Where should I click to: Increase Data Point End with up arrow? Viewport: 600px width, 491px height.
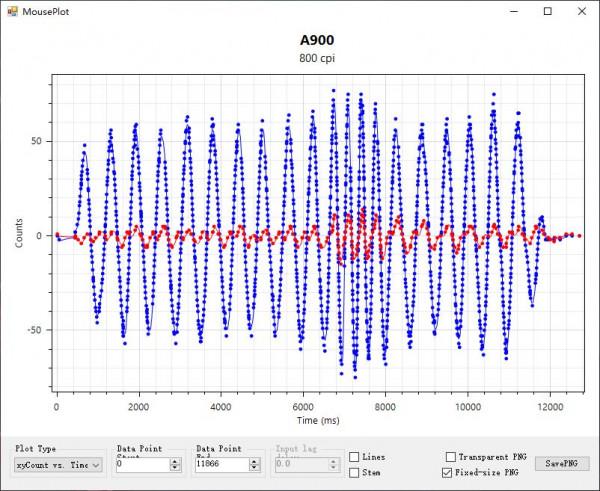click(x=255, y=461)
